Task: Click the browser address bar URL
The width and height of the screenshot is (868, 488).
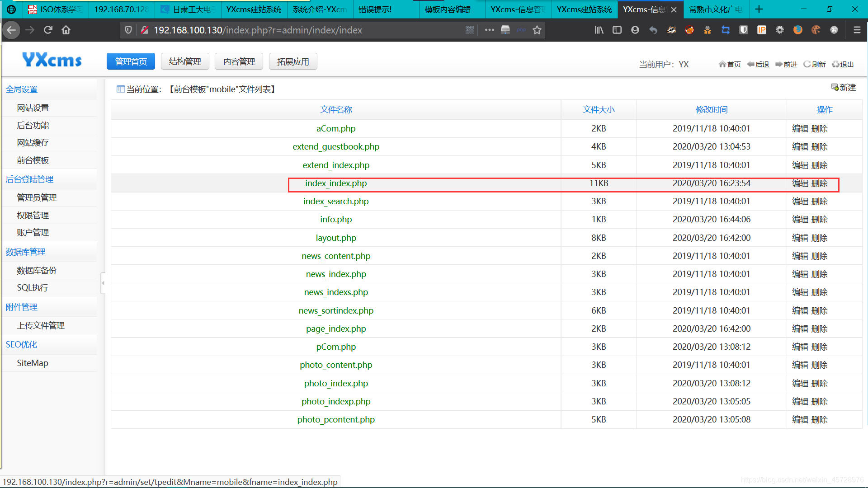Action: click(x=258, y=30)
